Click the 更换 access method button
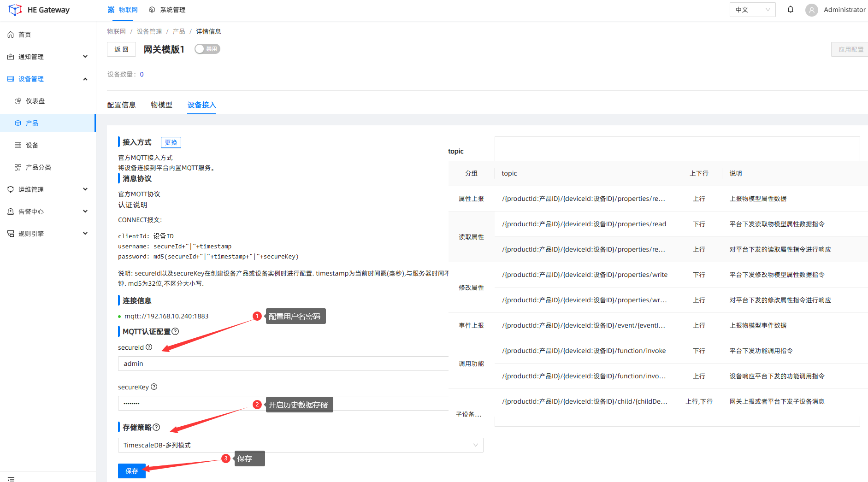The height and width of the screenshot is (482, 868). click(171, 142)
